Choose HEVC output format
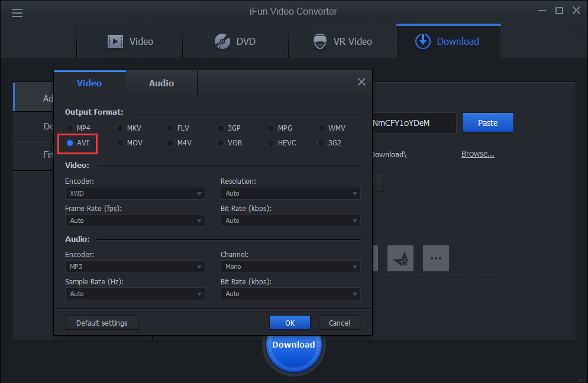Viewport: 588px width, 383px height. [282, 143]
